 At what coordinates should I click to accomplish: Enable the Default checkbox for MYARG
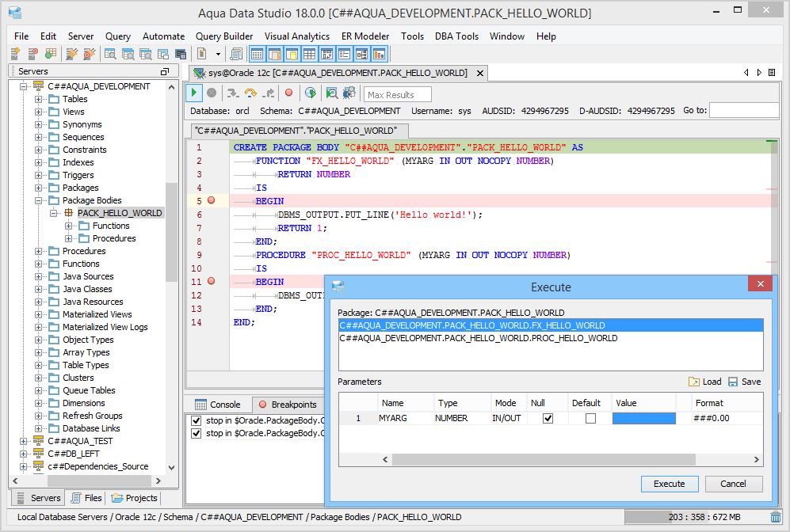(x=590, y=418)
